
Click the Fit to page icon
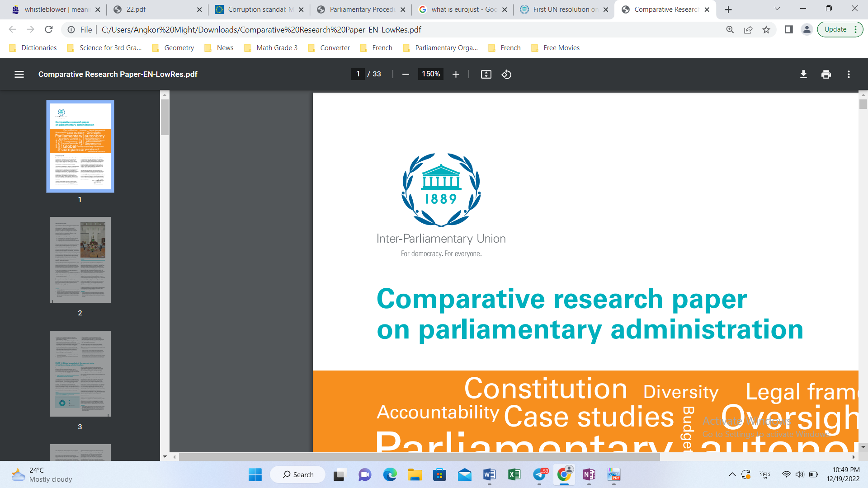[486, 74]
